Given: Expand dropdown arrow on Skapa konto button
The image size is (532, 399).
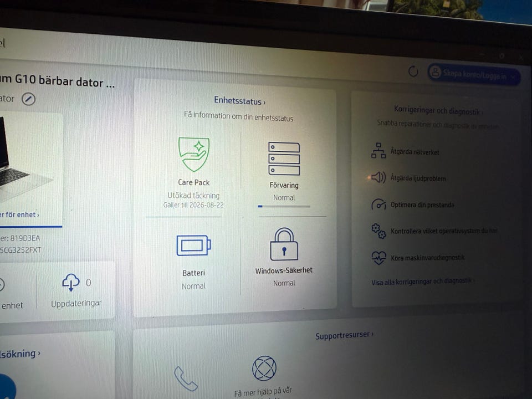Looking at the screenshot, I should pos(513,78).
